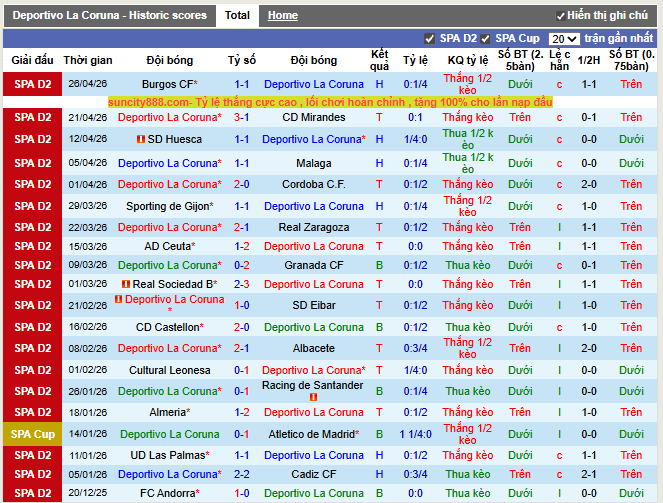Open Almeria team link
The height and width of the screenshot is (503, 663).
(x=167, y=412)
